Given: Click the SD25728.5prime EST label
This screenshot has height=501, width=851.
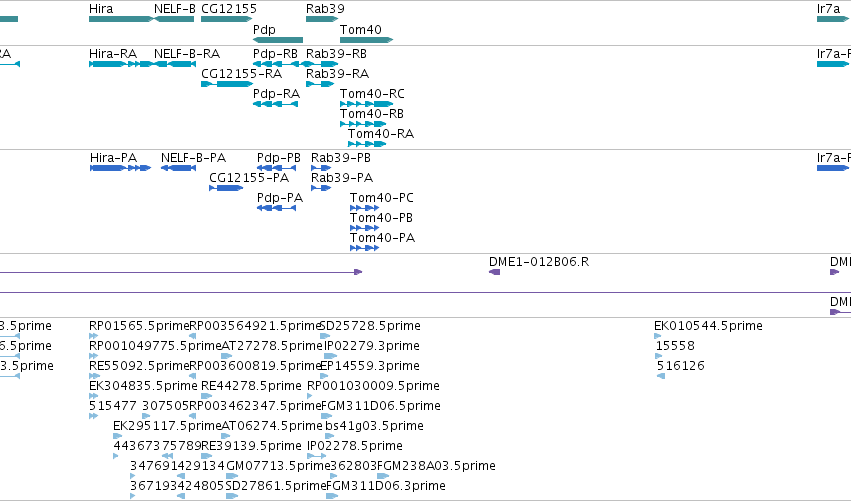Looking at the screenshot, I should (x=370, y=326).
